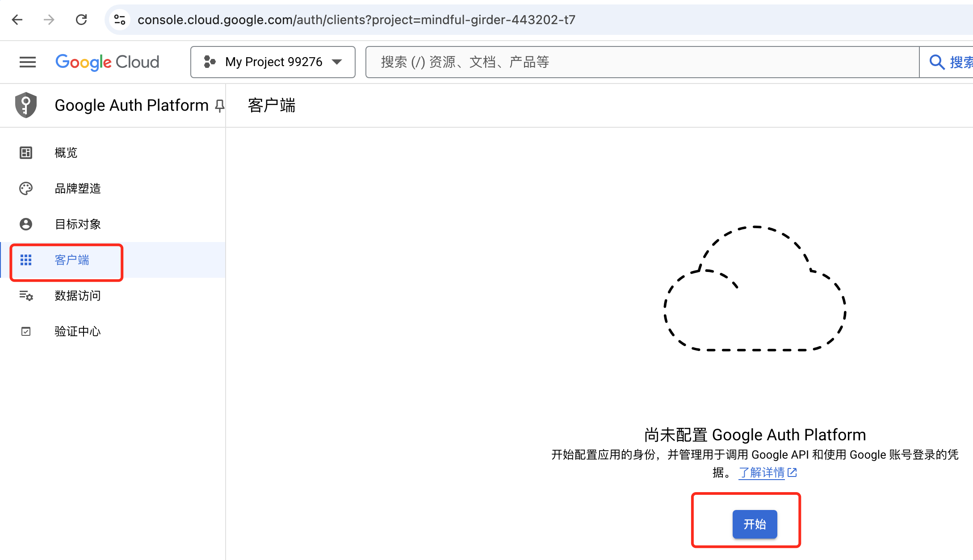The width and height of the screenshot is (973, 560).
Task: Go back with browser back arrow
Action: (17, 20)
